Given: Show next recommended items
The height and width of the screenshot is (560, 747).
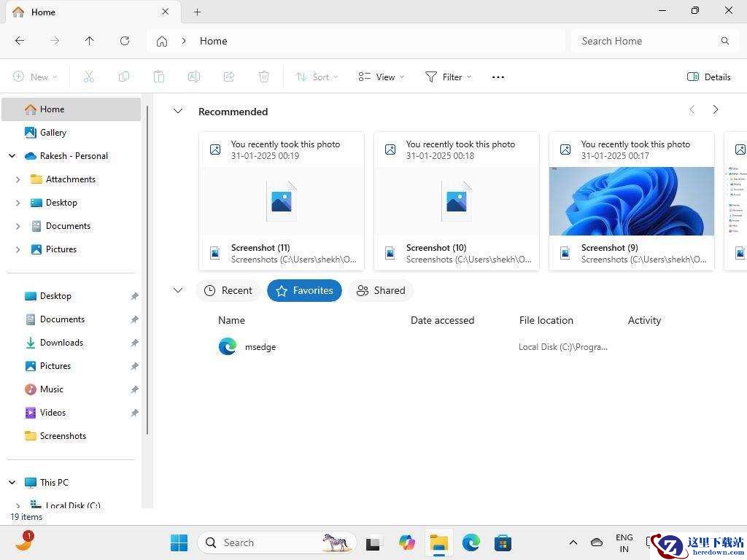Looking at the screenshot, I should (716, 110).
